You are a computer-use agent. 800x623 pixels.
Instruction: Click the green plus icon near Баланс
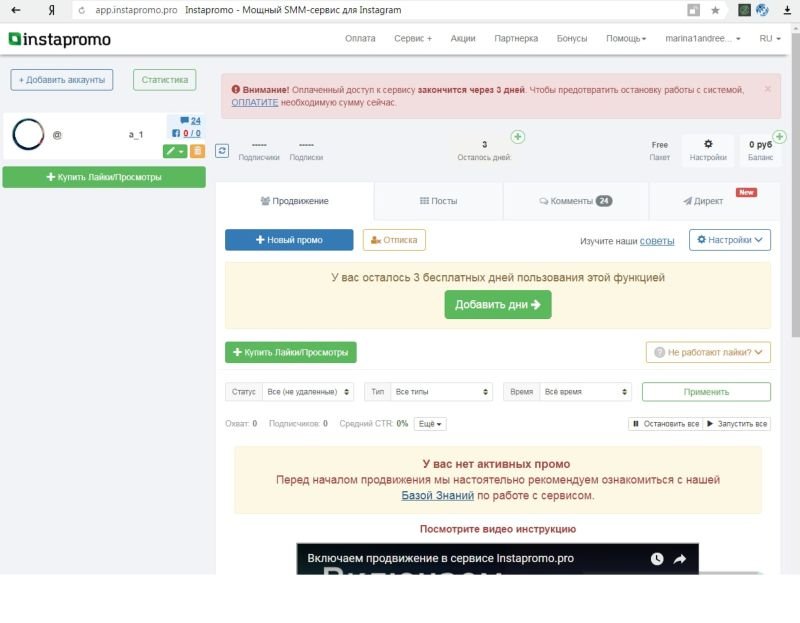[x=778, y=137]
